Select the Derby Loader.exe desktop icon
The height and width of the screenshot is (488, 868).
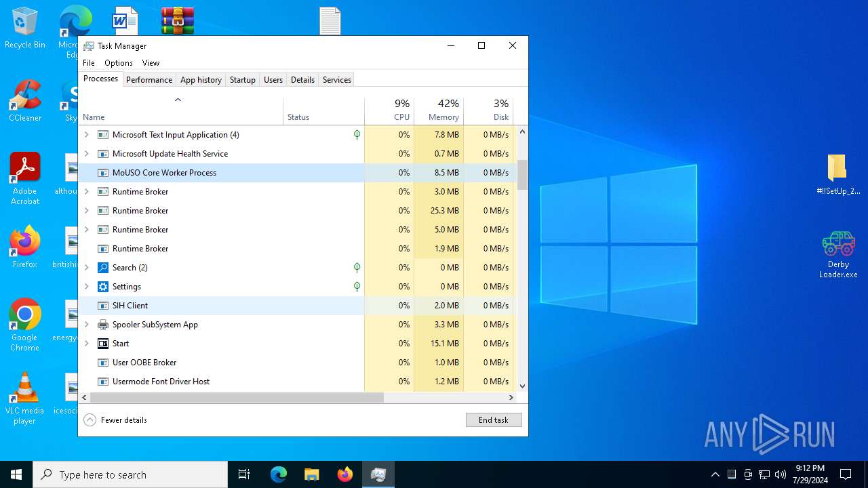pos(838,256)
